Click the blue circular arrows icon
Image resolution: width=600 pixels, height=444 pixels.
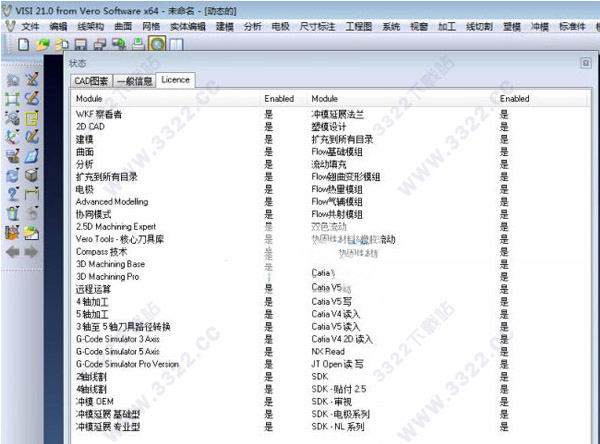coord(13,175)
